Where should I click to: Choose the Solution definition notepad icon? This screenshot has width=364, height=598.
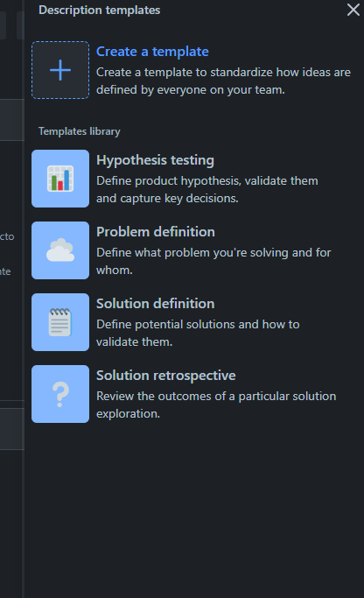pos(60,322)
